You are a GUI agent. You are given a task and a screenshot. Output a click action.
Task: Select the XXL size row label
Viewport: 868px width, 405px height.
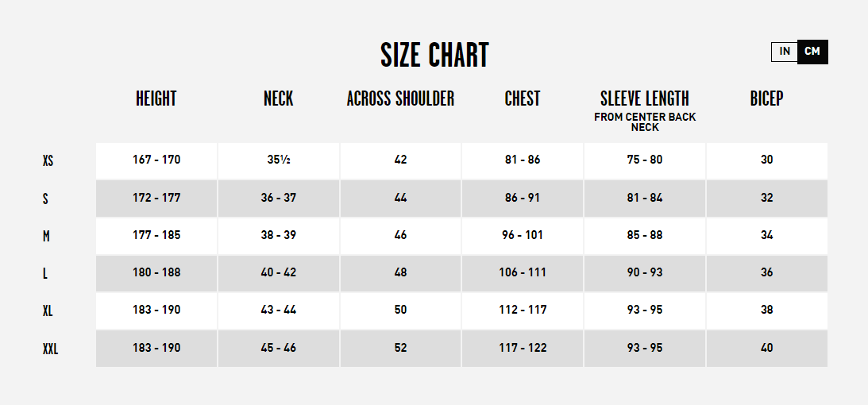pyautogui.click(x=50, y=349)
